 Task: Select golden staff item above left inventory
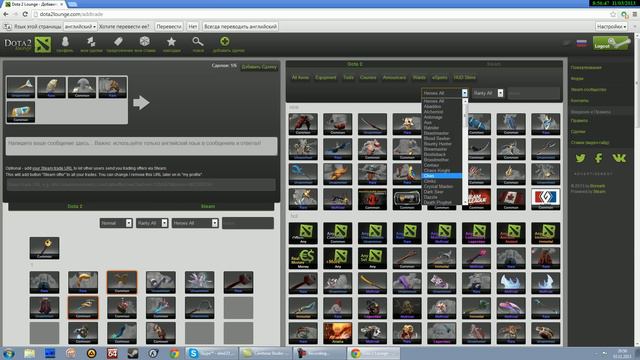point(44,247)
